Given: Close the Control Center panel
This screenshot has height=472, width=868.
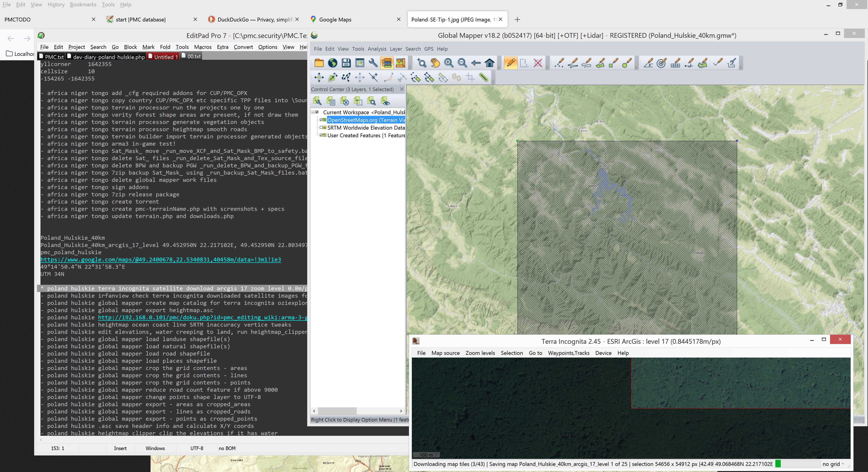Looking at the screenshot, I should click(x=402, y=89).
